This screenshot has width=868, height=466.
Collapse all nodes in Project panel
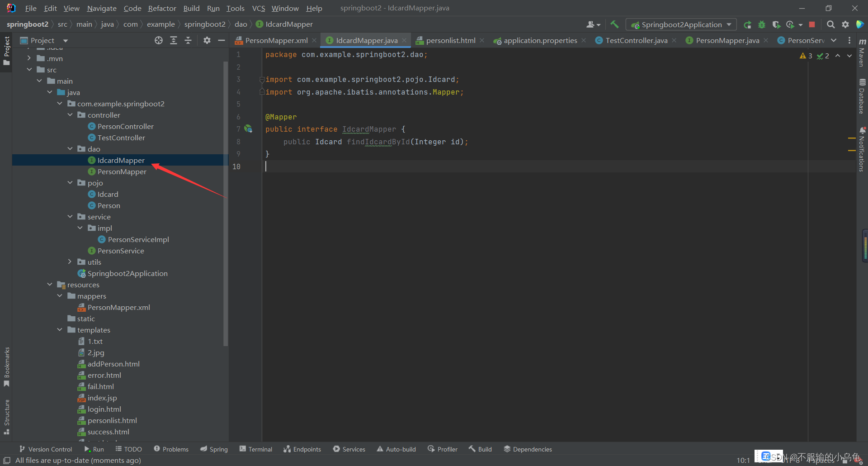coord(188,40)
